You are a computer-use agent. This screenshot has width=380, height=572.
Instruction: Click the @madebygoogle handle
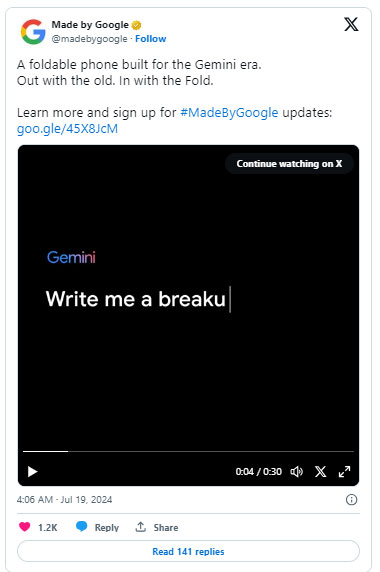[x=90, y=39]
